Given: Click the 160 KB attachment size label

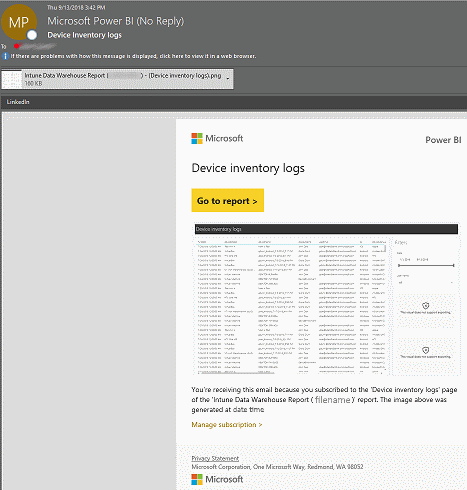Looking at the screenshot, I should [33, 83].
